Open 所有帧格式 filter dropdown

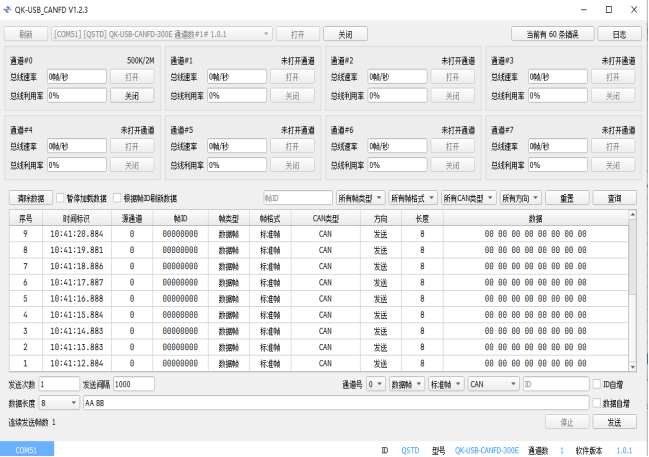click(x=413, y=198)
